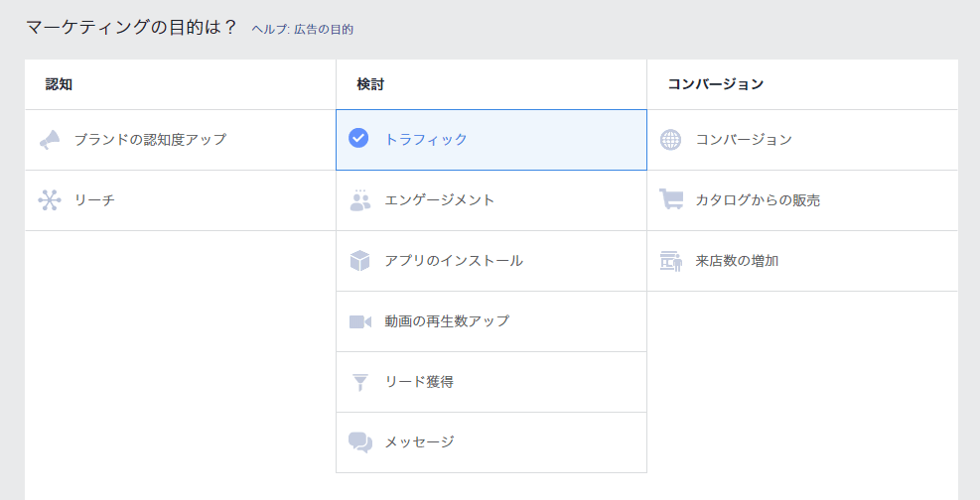Choose the メッセージ objective text
This screenshot has height=500, width=980.
(x=419, y=441)
